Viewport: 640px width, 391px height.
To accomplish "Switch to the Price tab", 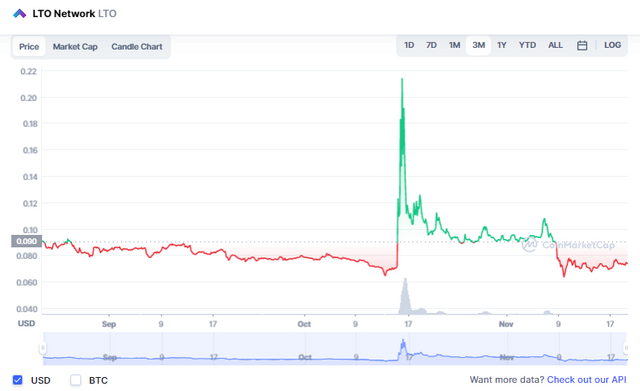I will [29, 47].
